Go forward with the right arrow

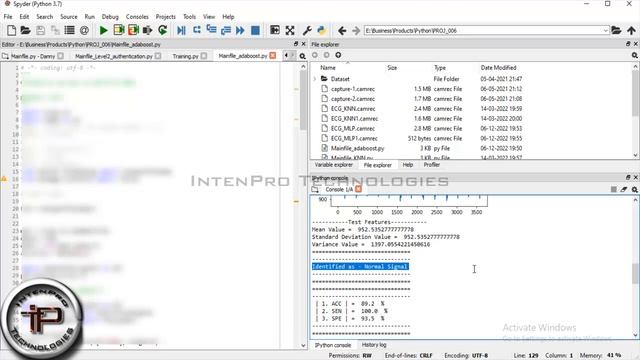coord(356,31)
